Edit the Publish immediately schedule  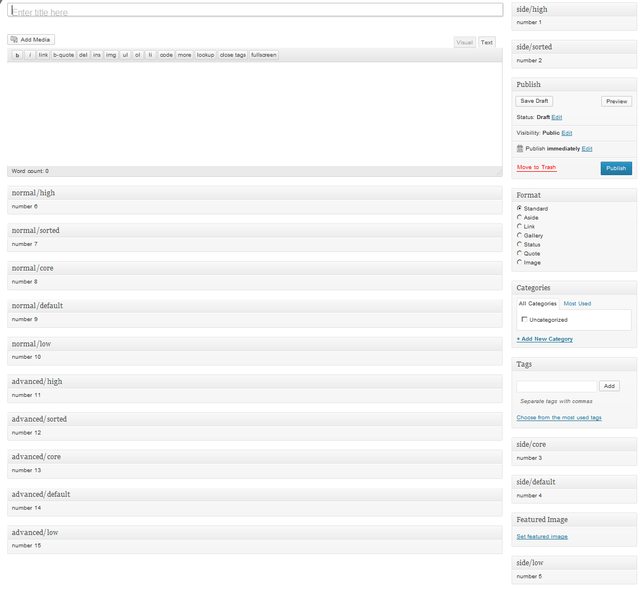(587, 149)
